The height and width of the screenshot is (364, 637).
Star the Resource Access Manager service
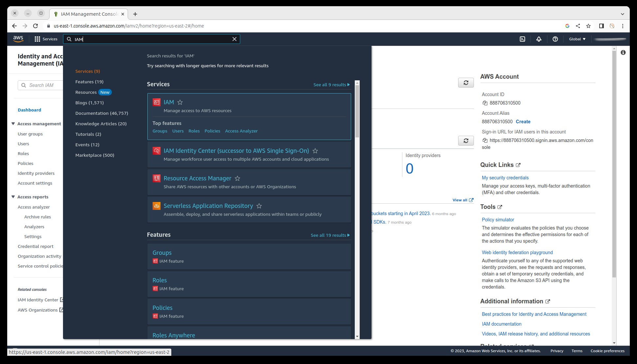coord(237,178)
